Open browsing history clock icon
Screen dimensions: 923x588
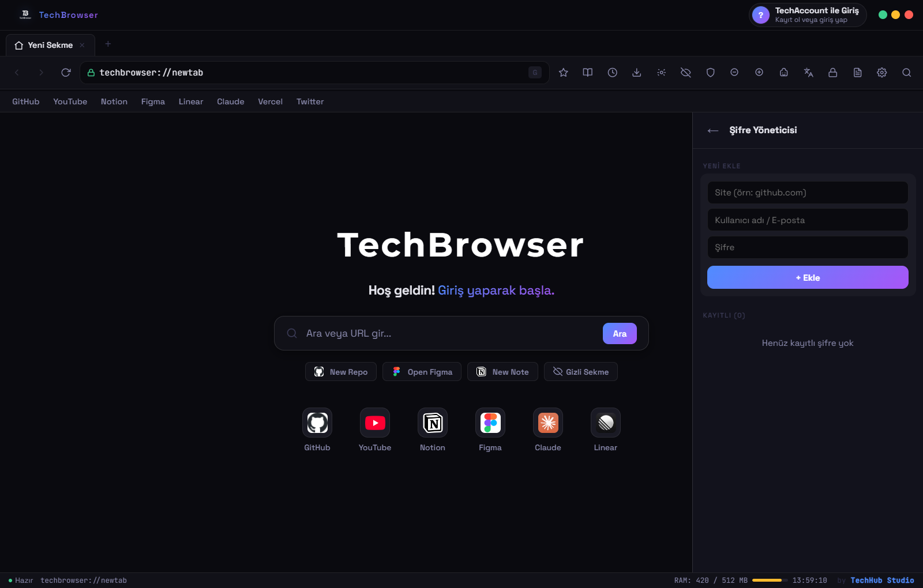coord(613,73)
